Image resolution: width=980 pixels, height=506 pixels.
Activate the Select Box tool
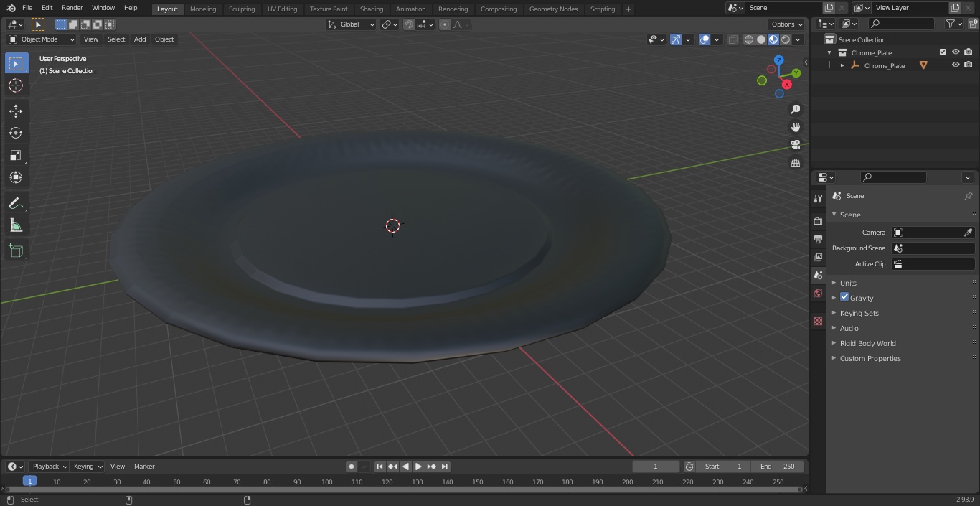(16, 63)
